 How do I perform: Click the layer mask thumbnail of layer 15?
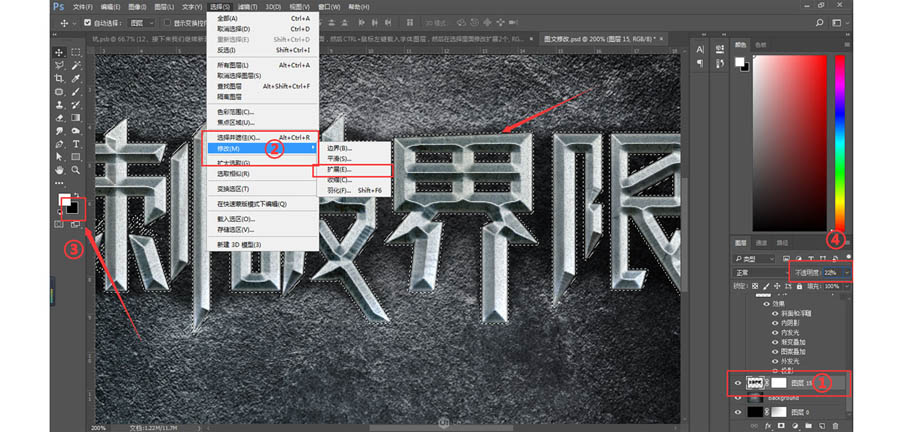[778, 383]
